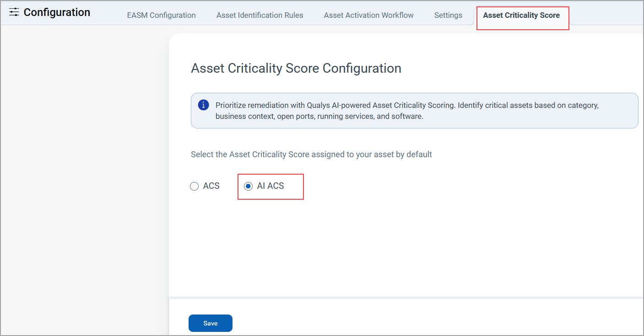The image size is (644, 336).
Task: Click the Save button
Action: click(210, 323)
